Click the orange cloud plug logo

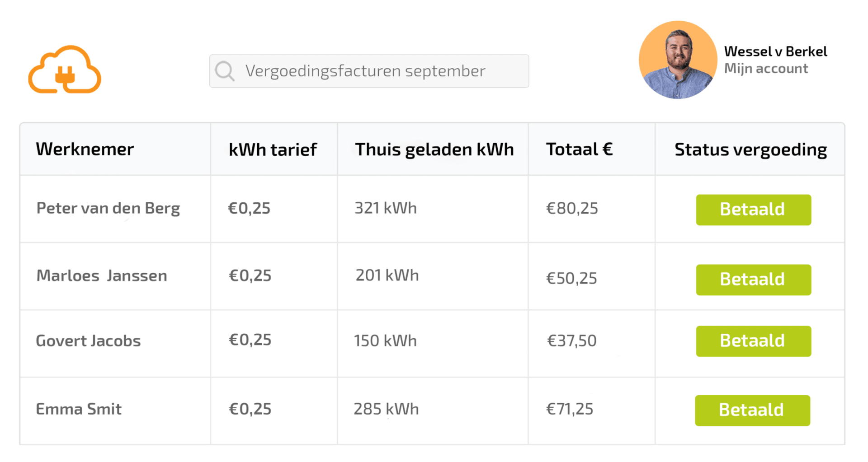(65, 70)
